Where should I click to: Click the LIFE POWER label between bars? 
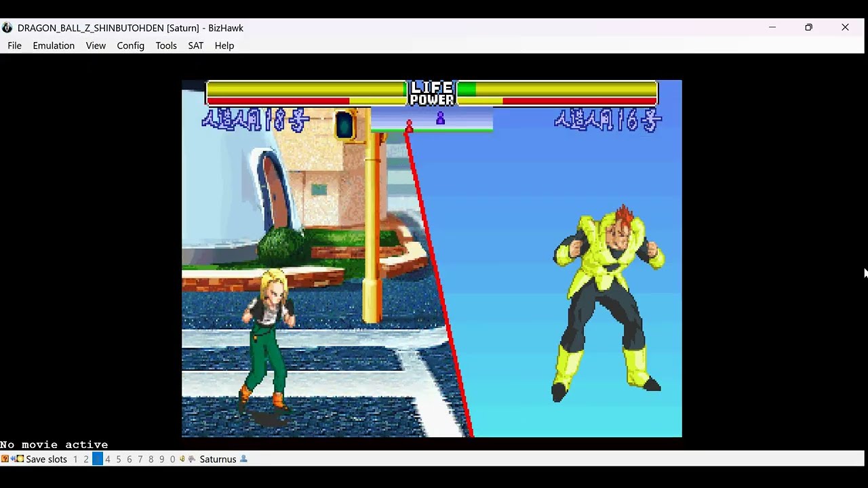coord(432,94)
